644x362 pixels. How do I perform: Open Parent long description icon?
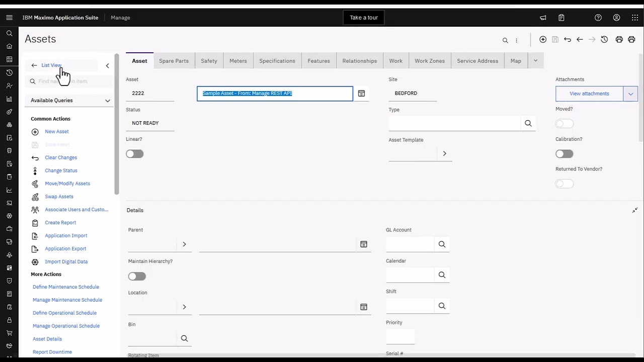point(364,244)
